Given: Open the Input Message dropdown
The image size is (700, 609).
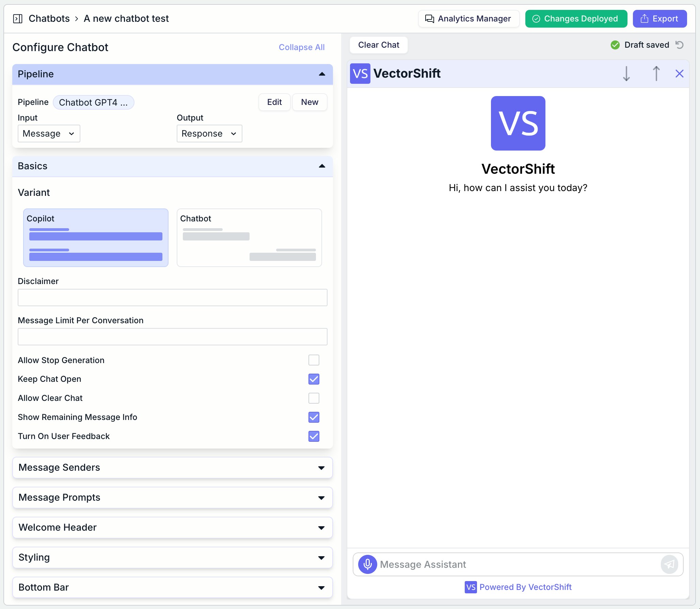Looking at the screenshot, I should coord(49,134).
